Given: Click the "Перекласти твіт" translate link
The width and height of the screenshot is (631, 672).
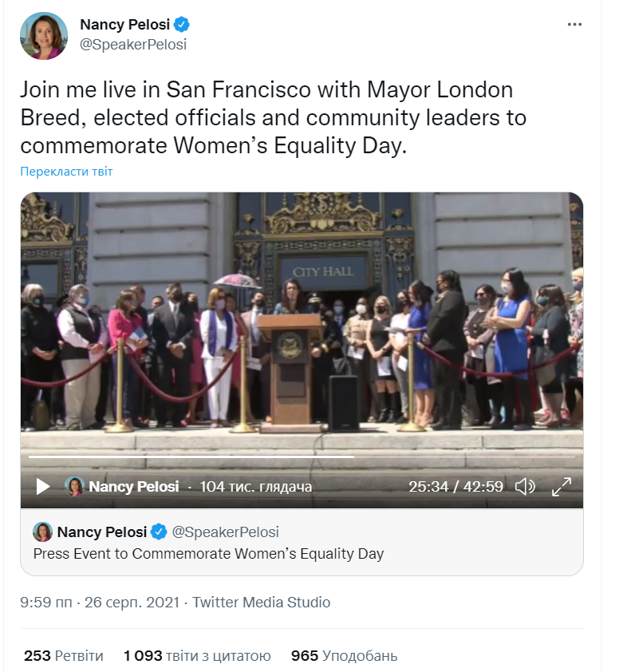Looking at the screenshot, I should coord(67,172).
